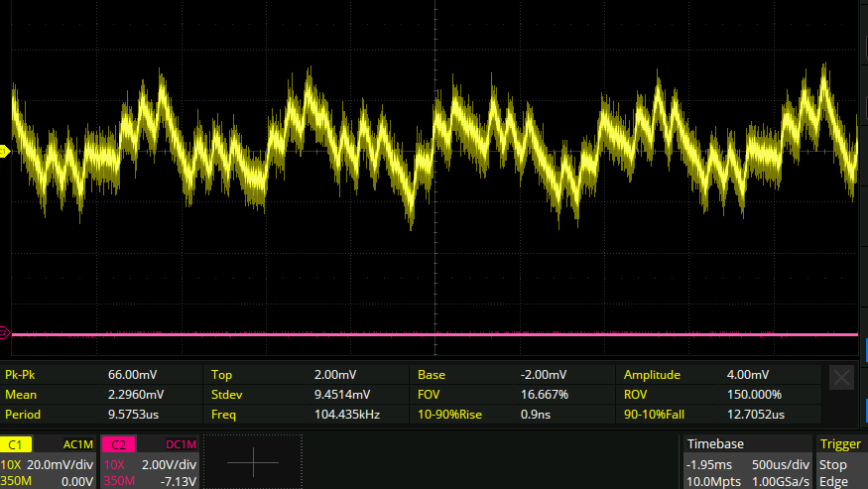This screenshot has width=868, height=489.
Task: Click the add channel plus box
Action: [253, 463]
